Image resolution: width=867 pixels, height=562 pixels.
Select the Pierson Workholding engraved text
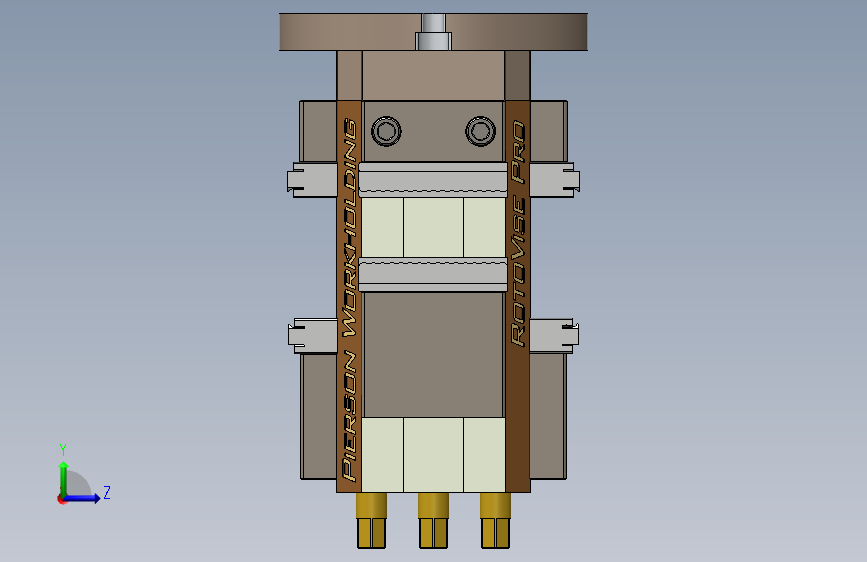coord(349,299)
